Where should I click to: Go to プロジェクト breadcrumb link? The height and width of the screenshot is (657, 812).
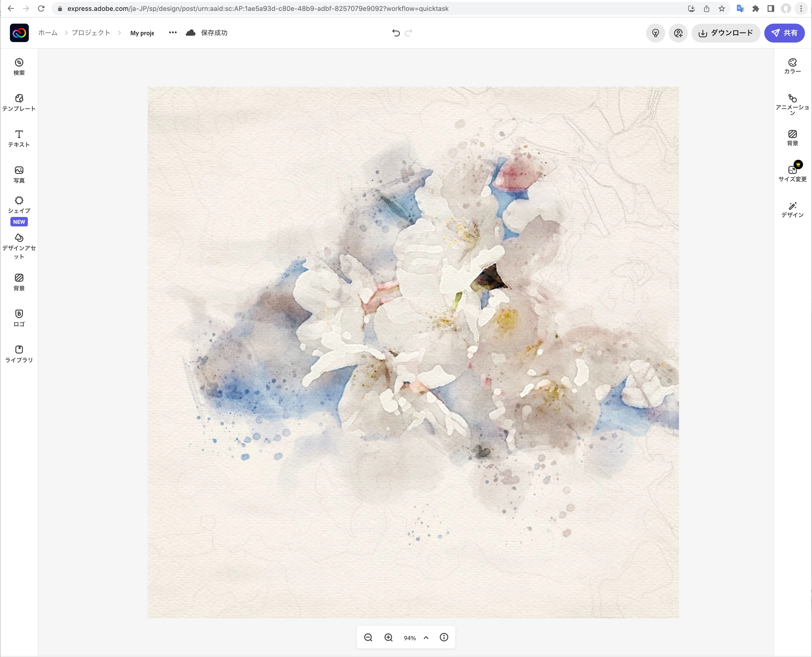pos(91,33)
